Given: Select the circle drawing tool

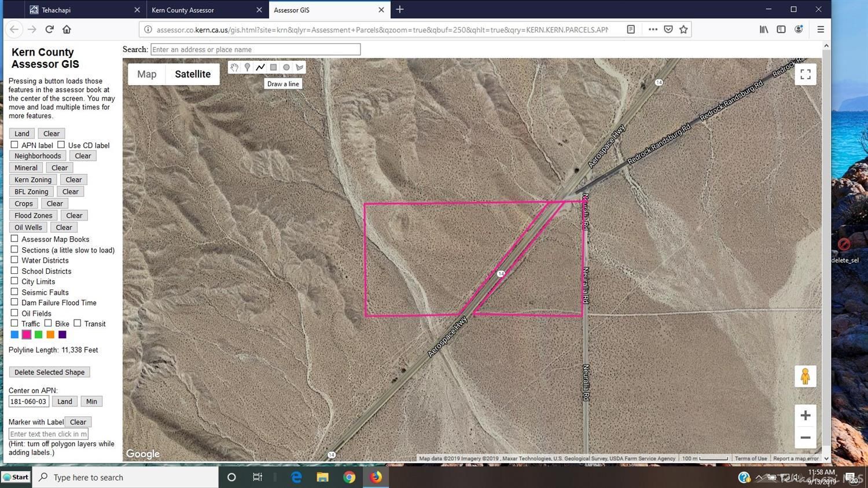Looking at the screenshot, I should click(x=286, y=67).
